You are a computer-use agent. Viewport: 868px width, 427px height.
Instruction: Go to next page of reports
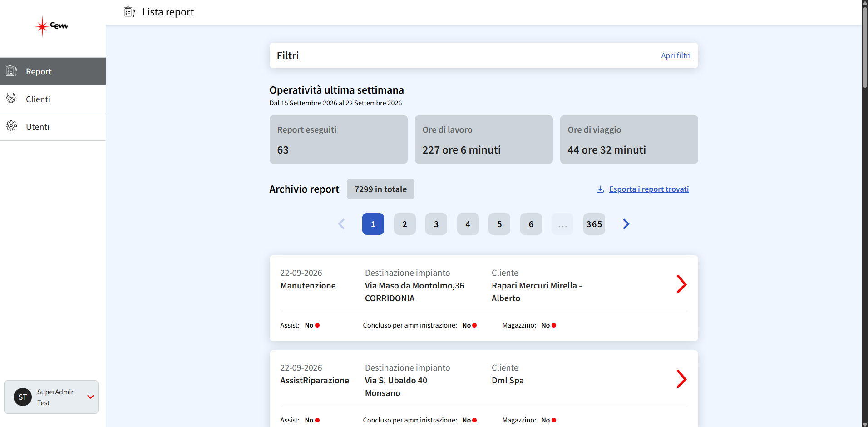[626, 224]
